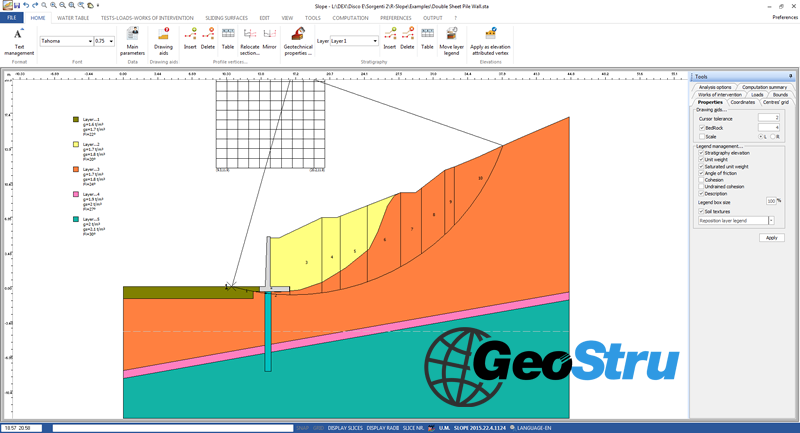Open Main parameters
The height and width of the screenshot is (433, 800).
click(x=132, y=41)
